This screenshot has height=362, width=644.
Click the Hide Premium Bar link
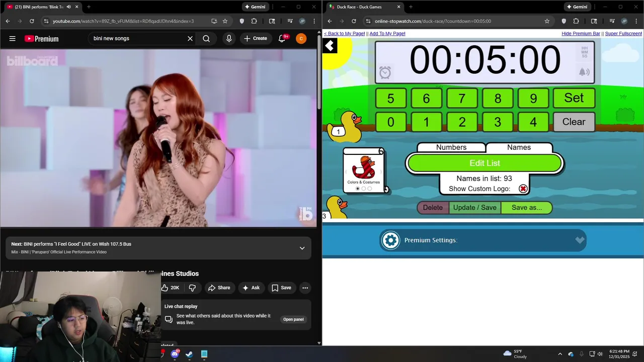581,34
